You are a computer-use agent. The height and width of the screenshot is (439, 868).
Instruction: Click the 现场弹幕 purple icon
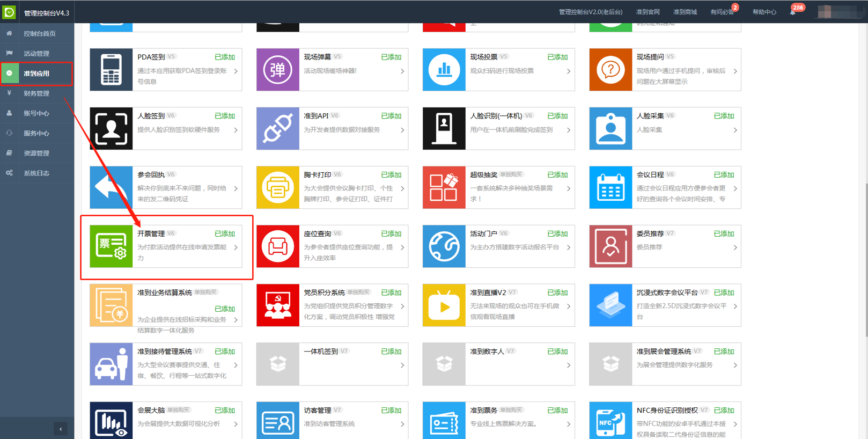tap(277, 70)
